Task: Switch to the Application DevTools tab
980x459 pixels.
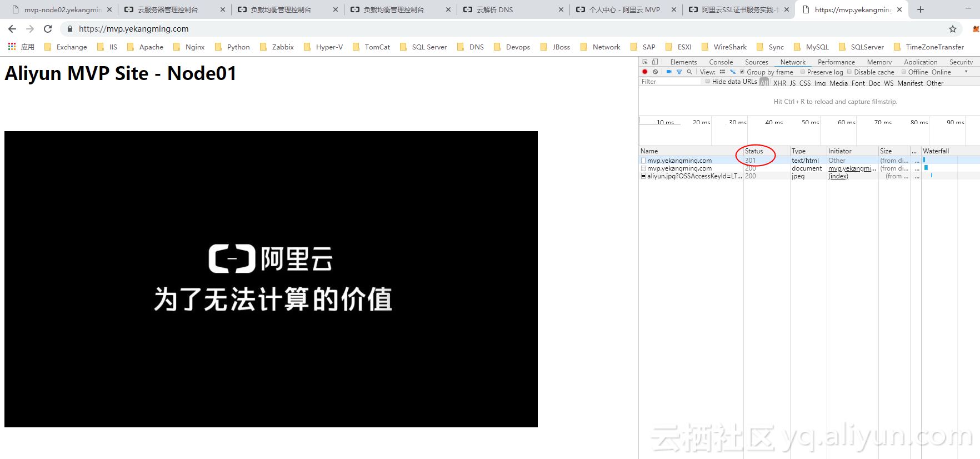Action: [x=920, y=62]
